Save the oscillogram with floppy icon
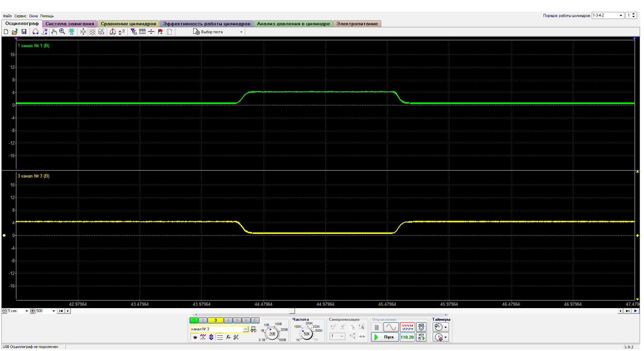Image resolution: width=644 pixels, height=351 pixels. pos(24,32)
